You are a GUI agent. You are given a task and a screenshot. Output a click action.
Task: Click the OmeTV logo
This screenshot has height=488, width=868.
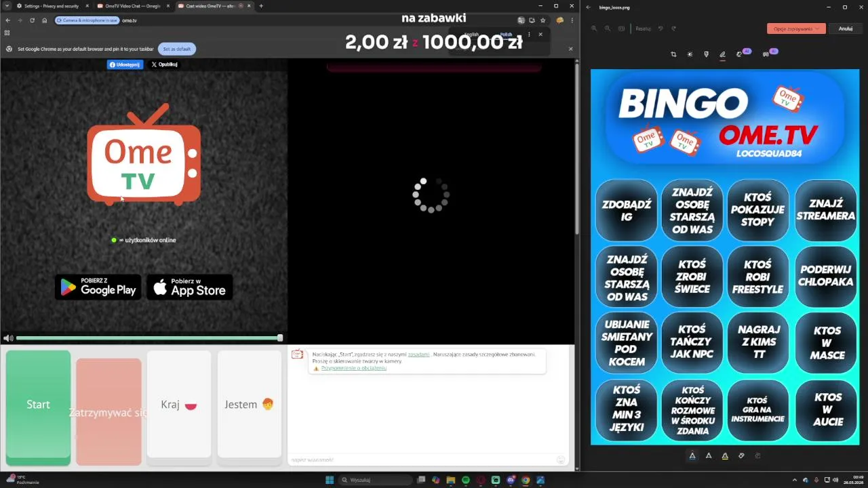(x=144, y=155)
